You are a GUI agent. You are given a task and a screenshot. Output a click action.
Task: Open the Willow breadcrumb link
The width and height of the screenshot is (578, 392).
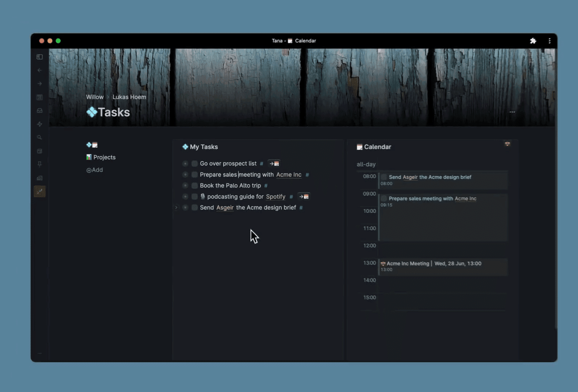[x=95, y=97]
